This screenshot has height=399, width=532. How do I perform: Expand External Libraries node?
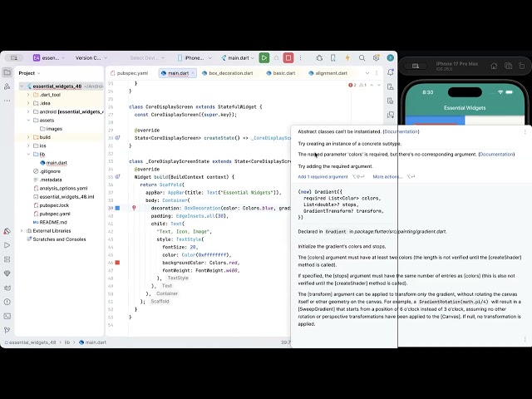[22, 231]
